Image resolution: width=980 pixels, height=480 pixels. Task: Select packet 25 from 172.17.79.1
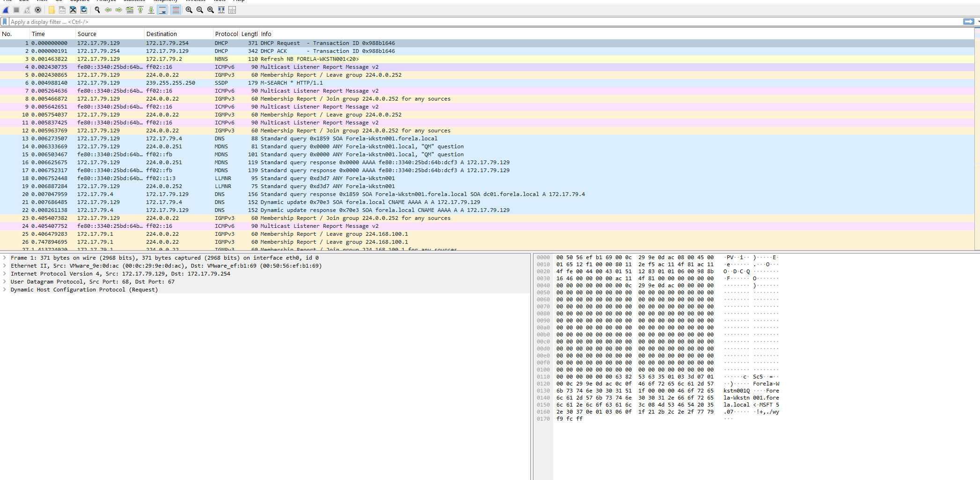coord(487,234)
